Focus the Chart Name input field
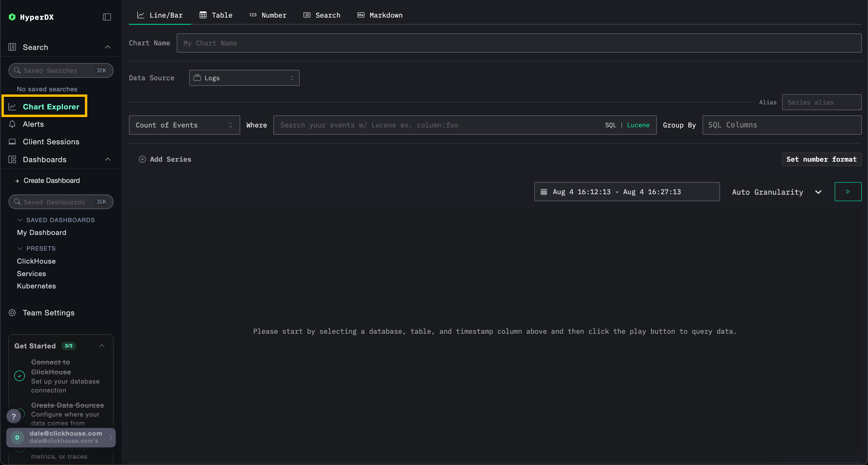This screenshot has height=465, width=868. pyautogui.click(x=519, y=43)
